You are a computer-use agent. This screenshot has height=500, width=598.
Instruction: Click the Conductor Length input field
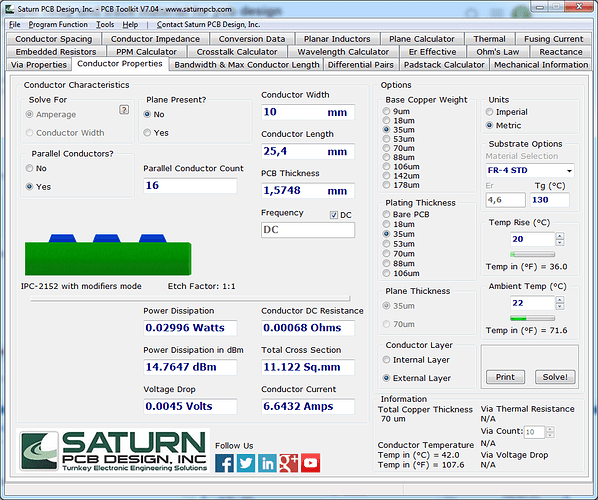308,151
